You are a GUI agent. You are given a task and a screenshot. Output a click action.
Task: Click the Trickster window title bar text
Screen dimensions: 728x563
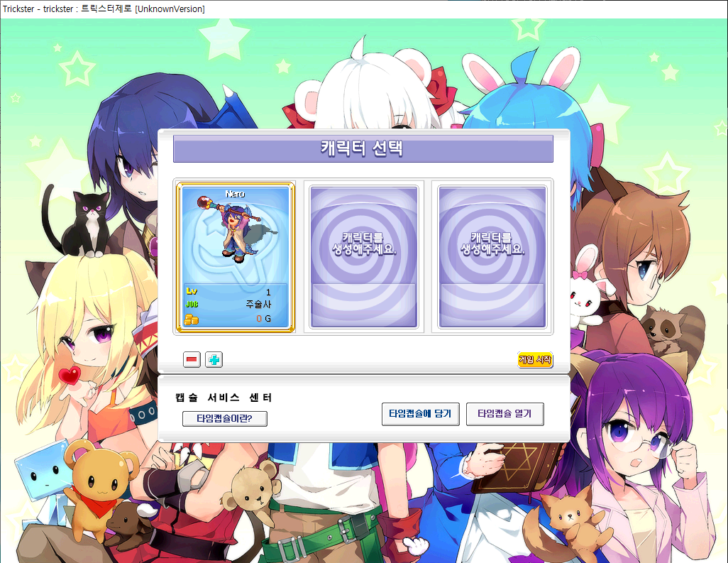(x=103, y=9)
